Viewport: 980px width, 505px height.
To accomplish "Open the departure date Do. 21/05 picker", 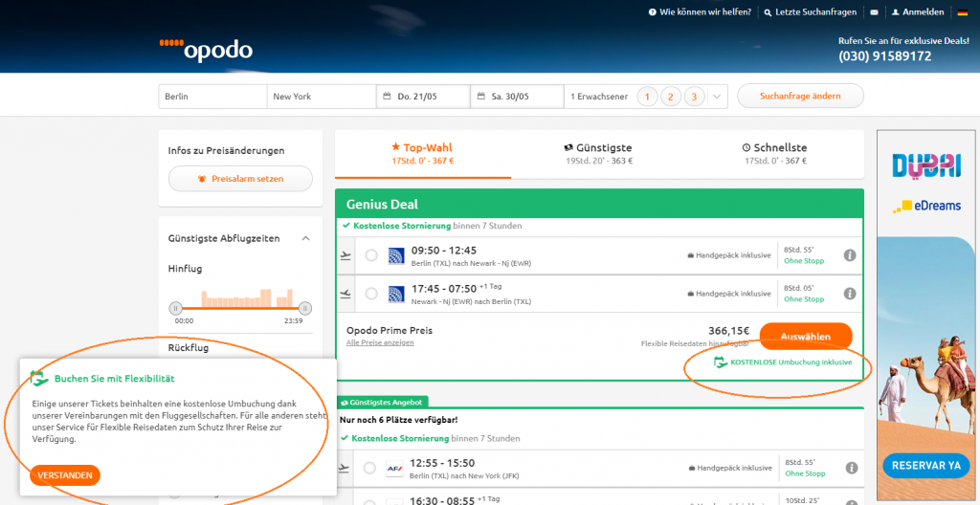I will (422, 97).
